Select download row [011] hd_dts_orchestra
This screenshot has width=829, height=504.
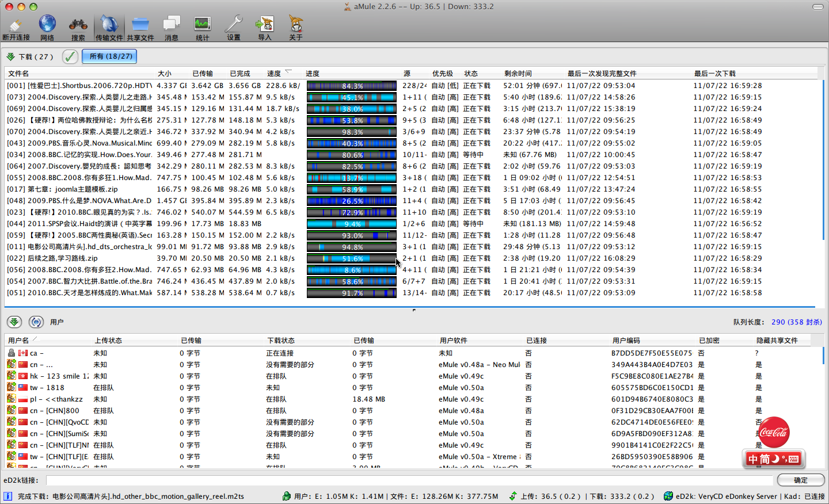point(411,247)
